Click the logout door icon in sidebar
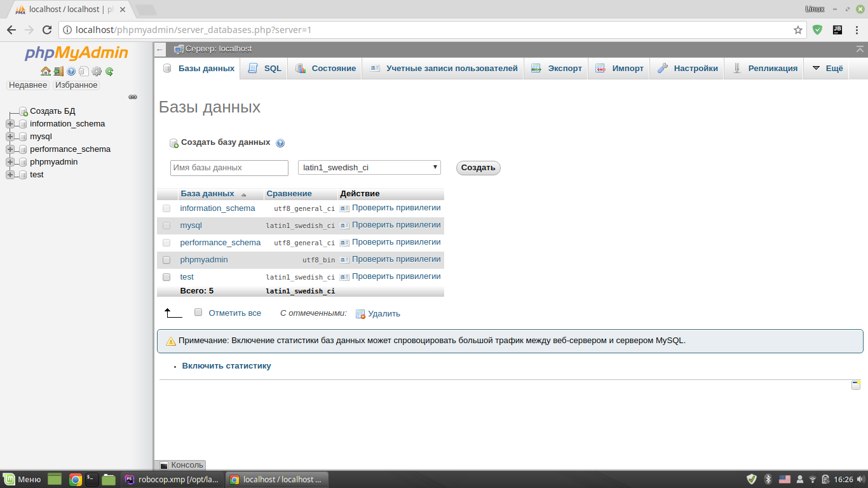The image size is (868, 488). coord(58,71)
